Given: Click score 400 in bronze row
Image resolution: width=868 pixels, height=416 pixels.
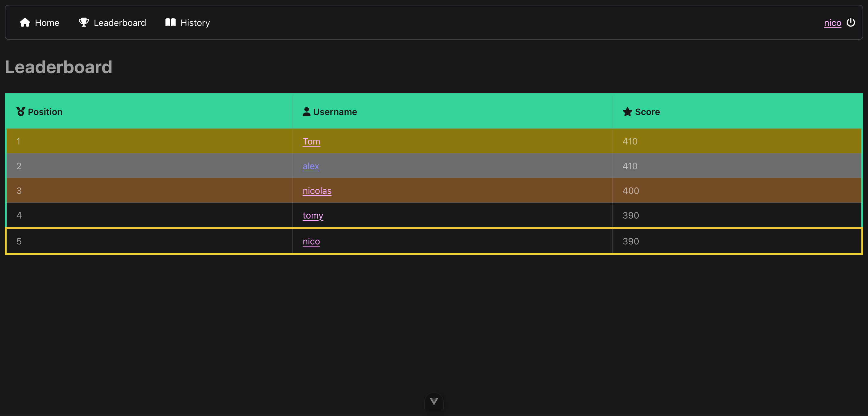Looking at the screenshot, I should (x=631, y=191).
